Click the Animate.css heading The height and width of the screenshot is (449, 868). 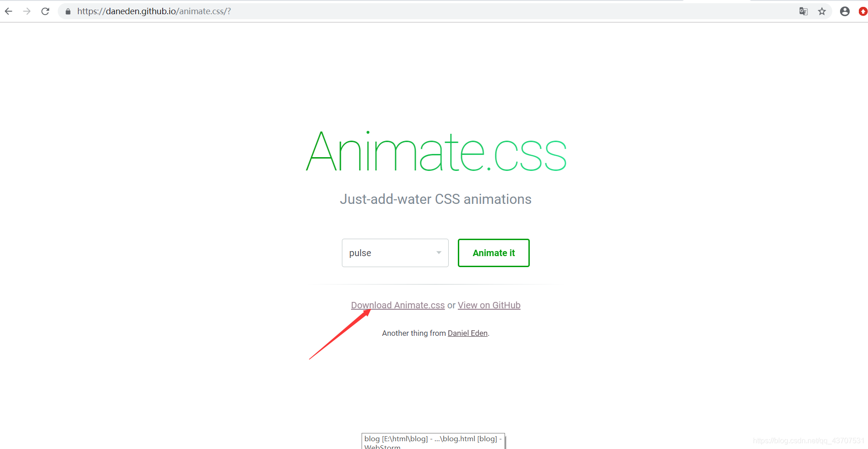436,151
